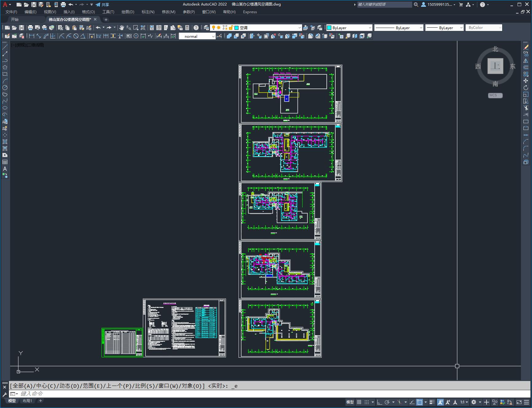Click the 北 north label on ViewCube
The image size is (532, 408).
pos(495,49)
